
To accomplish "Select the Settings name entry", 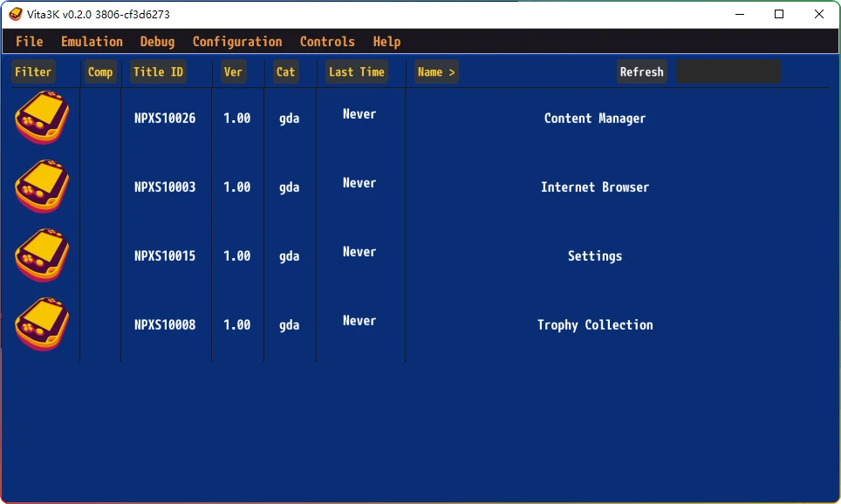I will (595, 256).
